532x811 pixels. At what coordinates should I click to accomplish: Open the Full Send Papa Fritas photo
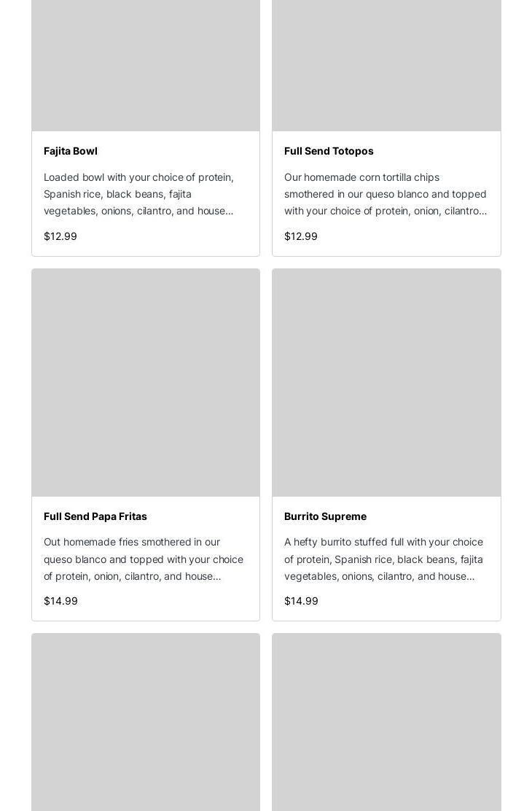tap(146, 383)
